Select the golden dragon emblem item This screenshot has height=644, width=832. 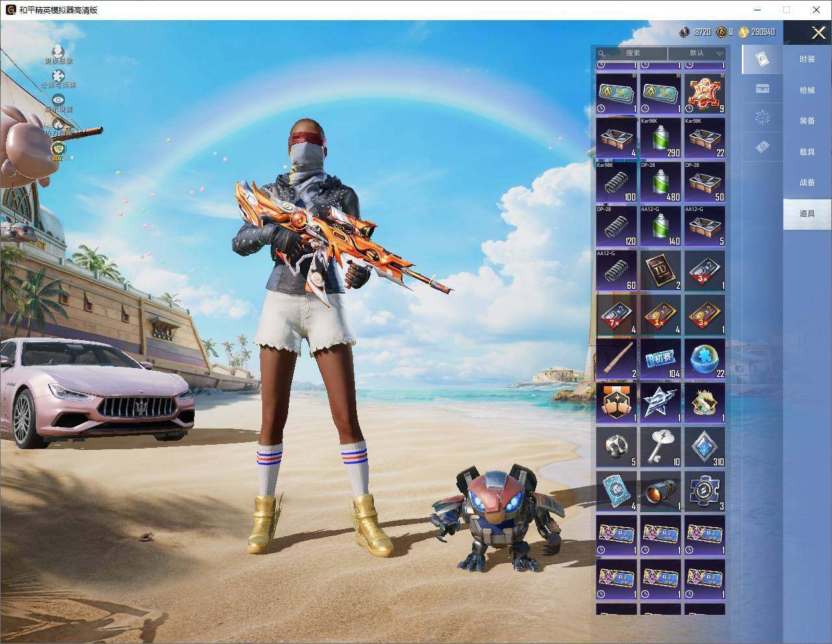point(705,402)
